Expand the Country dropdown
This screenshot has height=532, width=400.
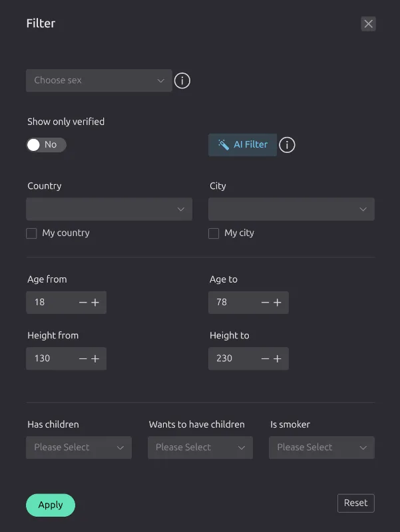pos(109,209)
